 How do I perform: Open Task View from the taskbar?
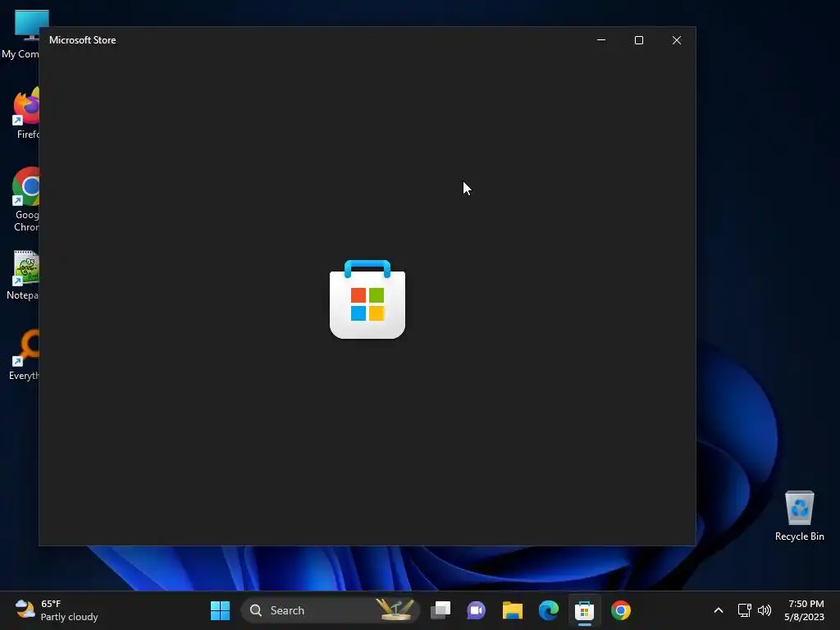click(x=441, y=610)
